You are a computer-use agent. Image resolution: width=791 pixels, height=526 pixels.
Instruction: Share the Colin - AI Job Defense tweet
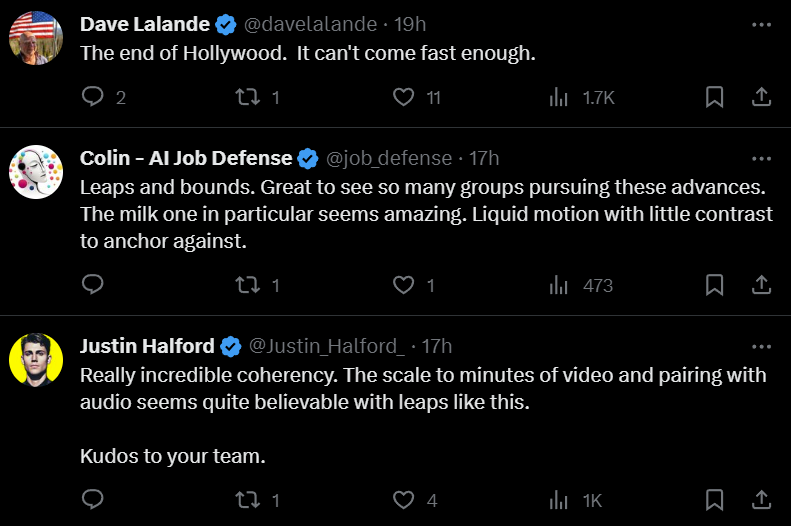(x=760, y=285)
